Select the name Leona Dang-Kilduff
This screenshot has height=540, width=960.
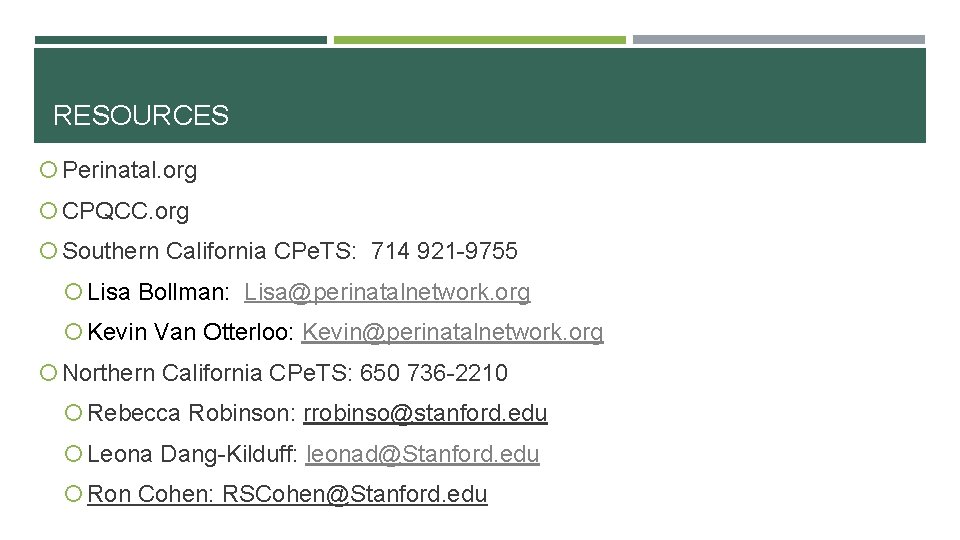192,454
